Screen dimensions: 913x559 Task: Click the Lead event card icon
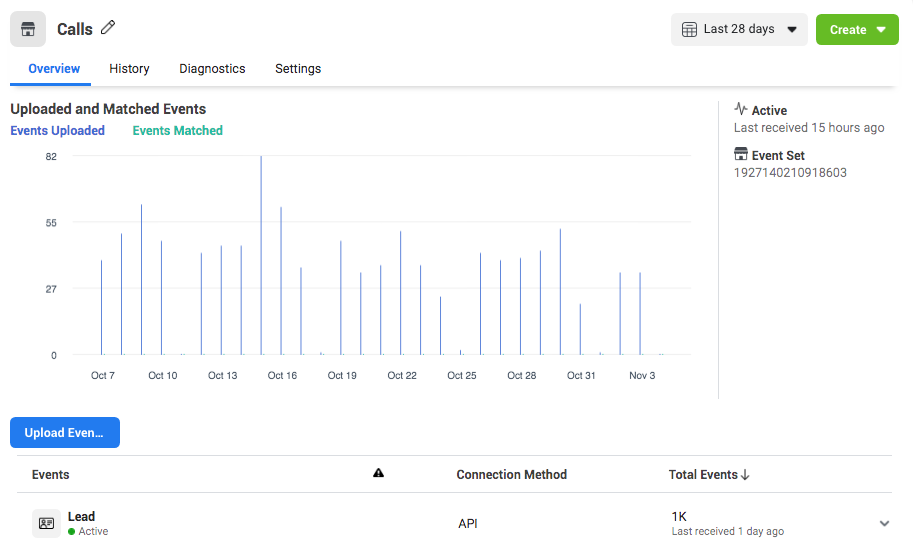click(47, 523)
